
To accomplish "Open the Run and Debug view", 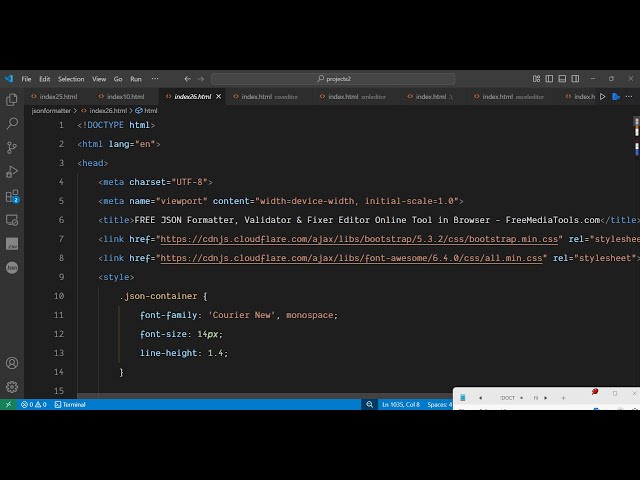I will pos(12,172).
